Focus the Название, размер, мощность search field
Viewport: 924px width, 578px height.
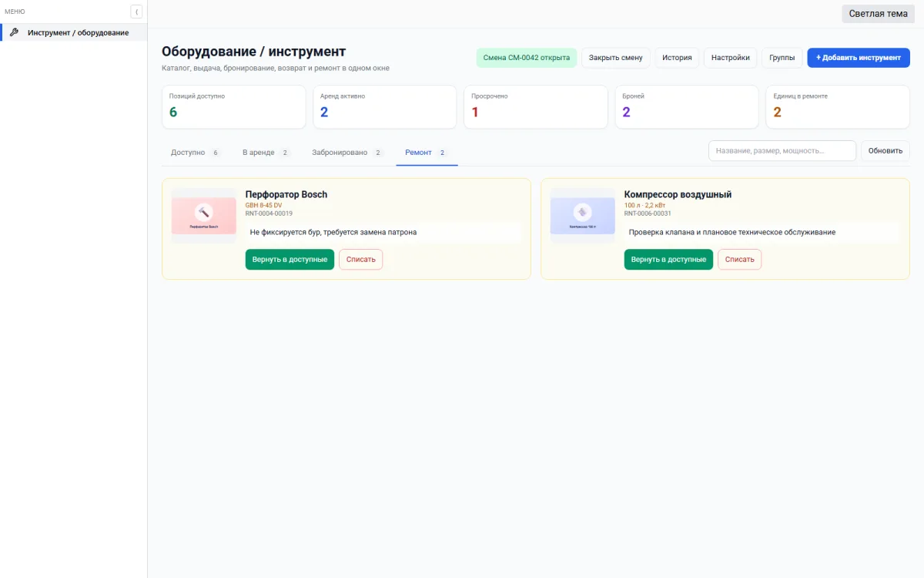click(x=782, y=150)
